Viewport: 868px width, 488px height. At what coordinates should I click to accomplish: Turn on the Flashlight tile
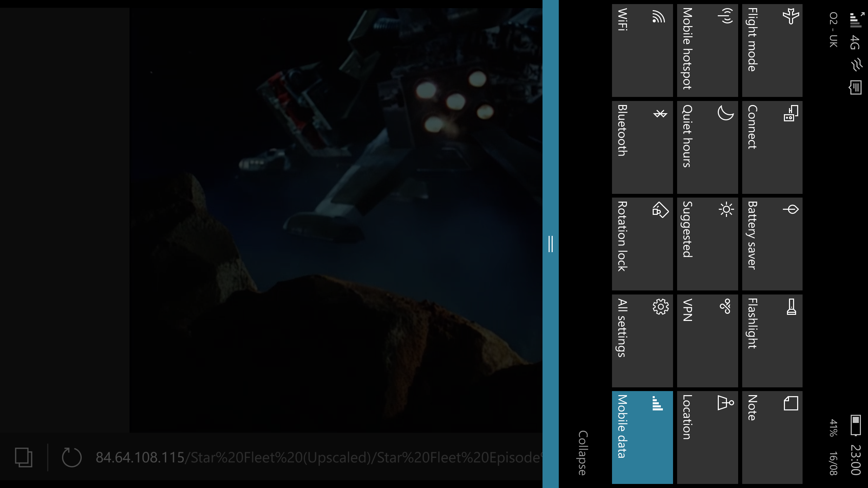point(772,341)
